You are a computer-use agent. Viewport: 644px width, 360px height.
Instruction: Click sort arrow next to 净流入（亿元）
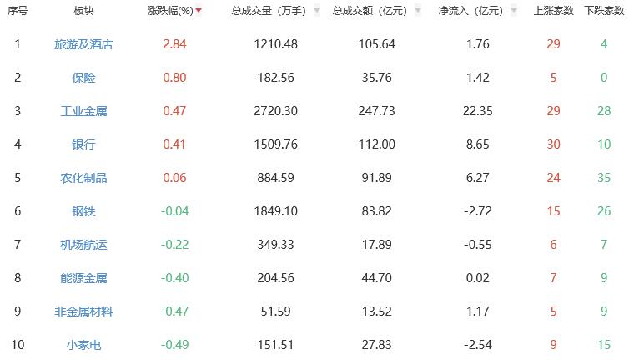pyautogui.click(x=511, y=12)
